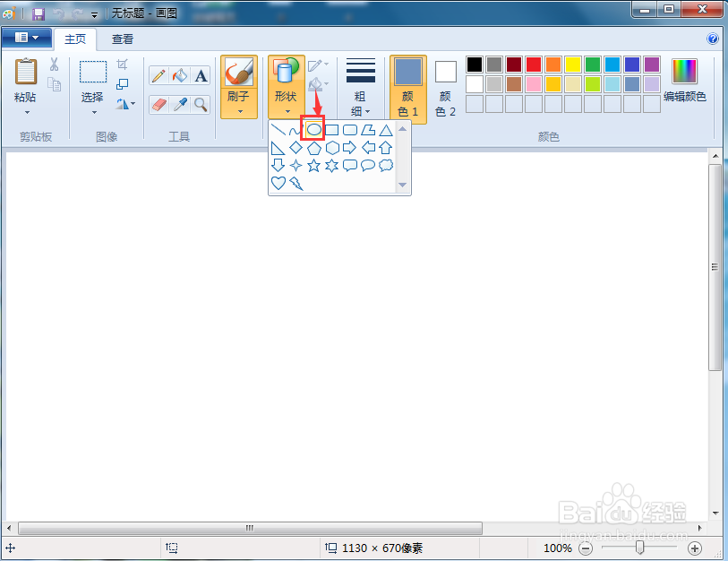Choose the Curve shape
Image resolution: width=728 pixels, height=561 pixels.
[295, 130]
